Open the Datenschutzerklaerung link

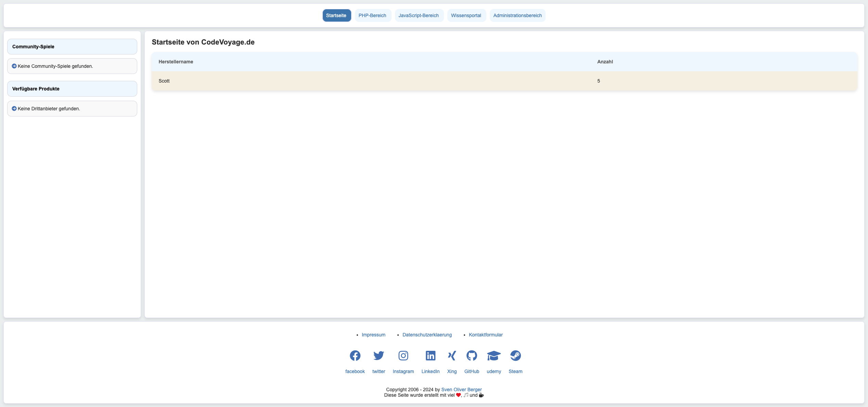427,335
